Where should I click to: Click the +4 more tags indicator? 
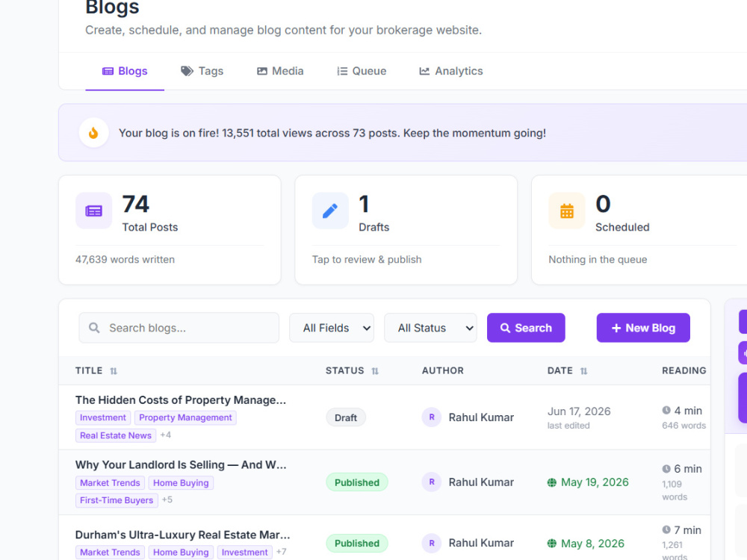point(166,435)
